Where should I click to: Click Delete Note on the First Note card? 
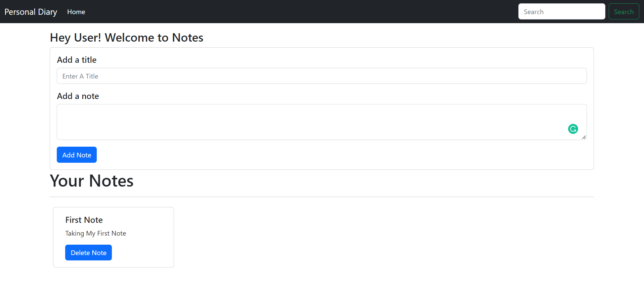(x=88, y=252)
